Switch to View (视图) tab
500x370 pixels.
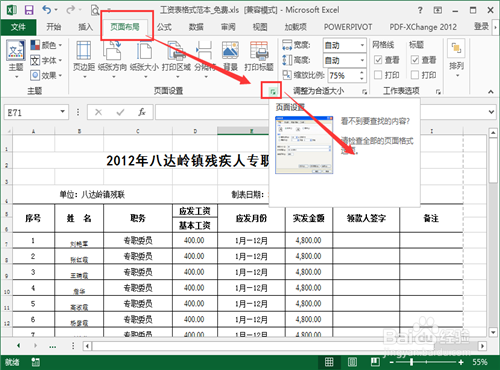click(x=260, y=27)
